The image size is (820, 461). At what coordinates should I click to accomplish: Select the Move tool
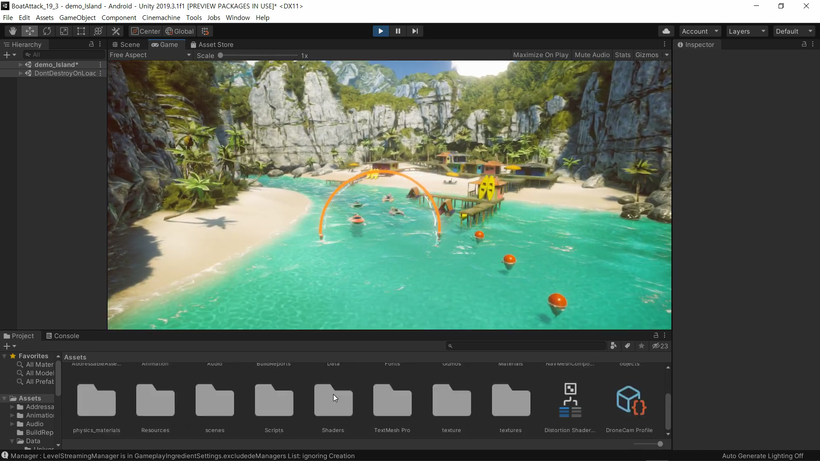[30, 31]
